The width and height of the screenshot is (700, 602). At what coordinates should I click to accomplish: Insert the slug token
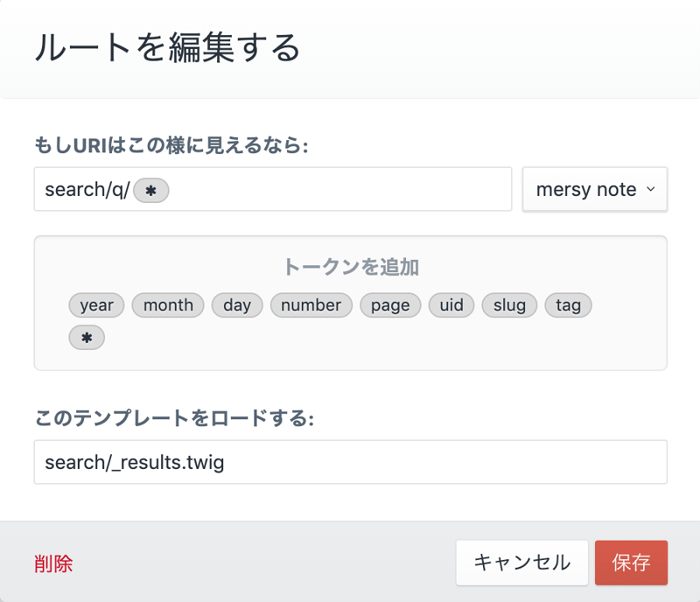click(x=509, y=304)
